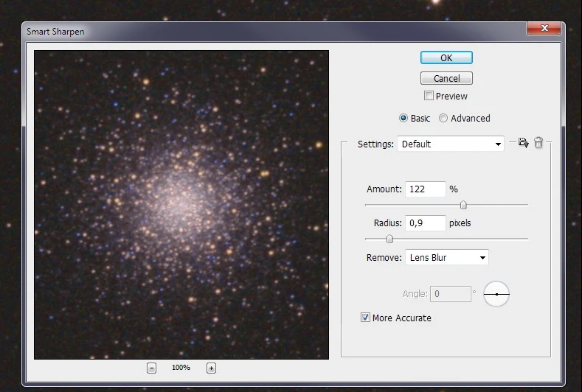Image resolution: width=582 pixels, height=392 pixels.
Task: Open the Settings dropdown showing Default
Action: pyautogui.click(x=450, y=144)
